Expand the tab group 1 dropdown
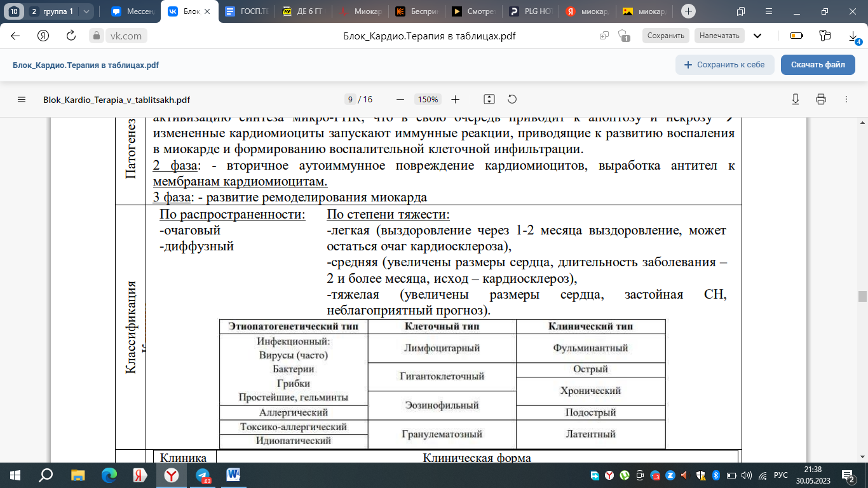 [x=86, y=11]
